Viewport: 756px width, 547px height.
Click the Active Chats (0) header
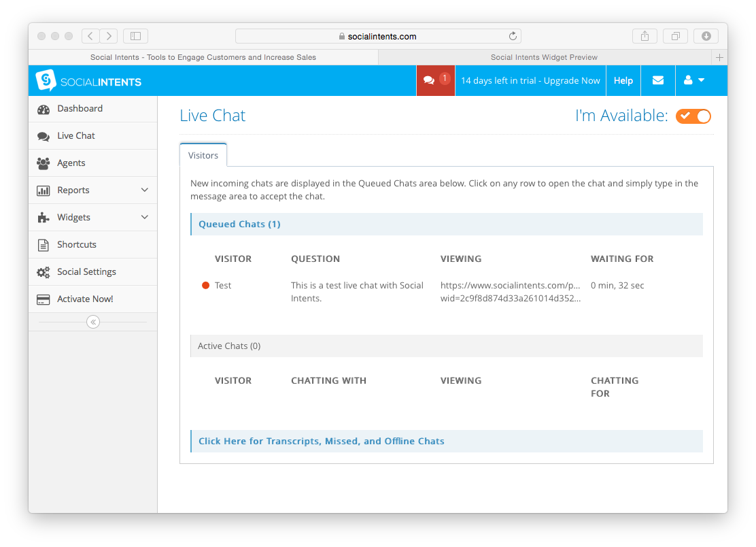[x=447, y=346]
